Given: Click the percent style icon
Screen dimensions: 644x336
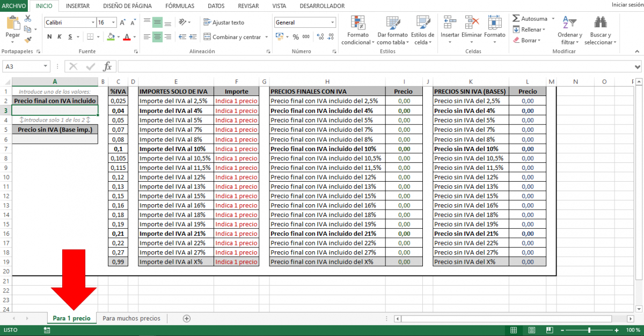Looking at the screenshot, I should 295,37.
